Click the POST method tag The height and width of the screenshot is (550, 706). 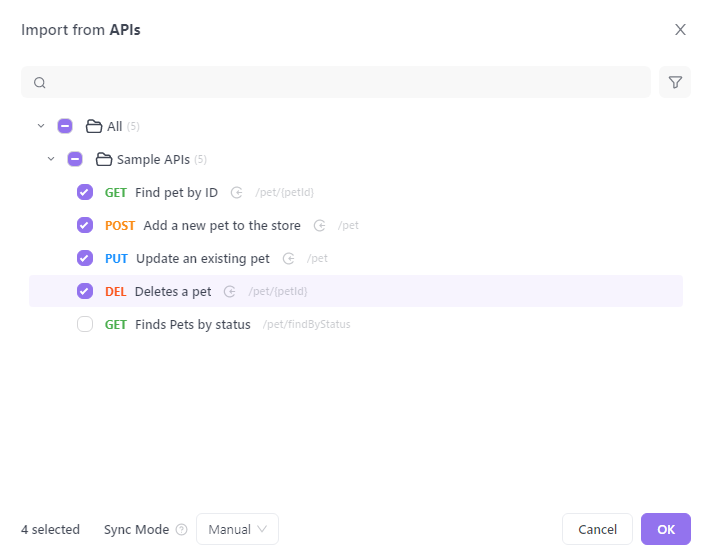[120, 225]
